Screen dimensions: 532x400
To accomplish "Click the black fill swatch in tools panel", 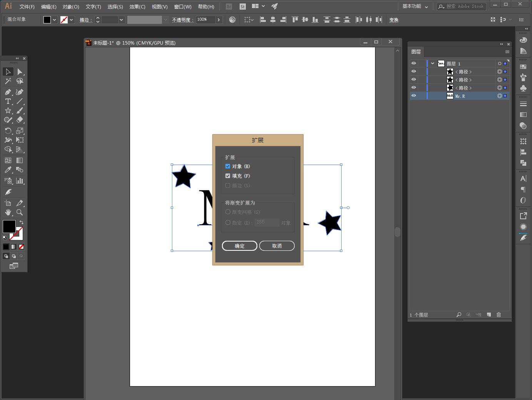I will click(9, 226).
